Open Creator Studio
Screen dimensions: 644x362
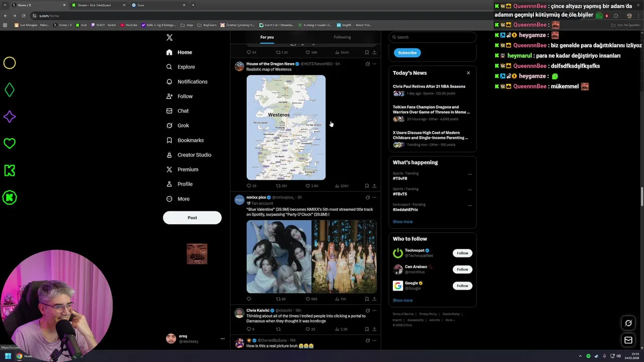(189, 155)
